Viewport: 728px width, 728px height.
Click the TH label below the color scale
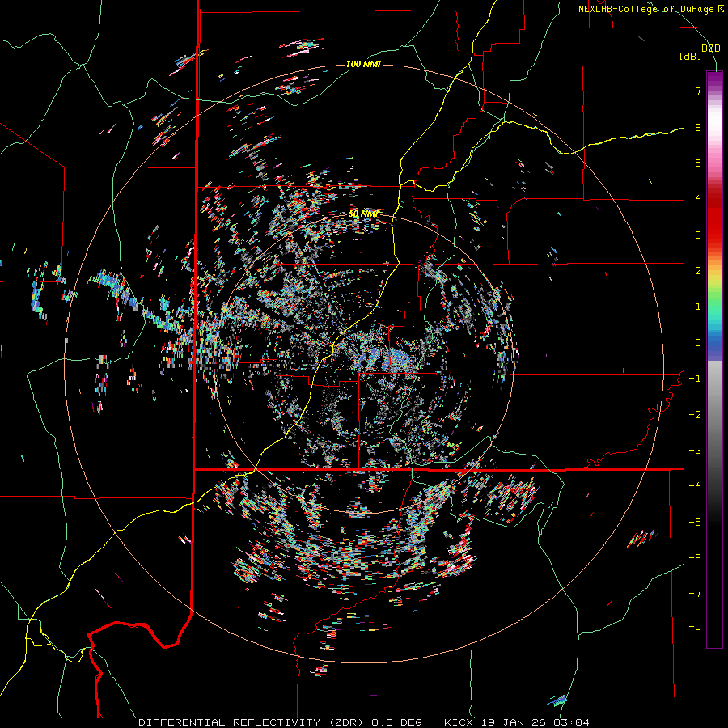click(695, 630)
